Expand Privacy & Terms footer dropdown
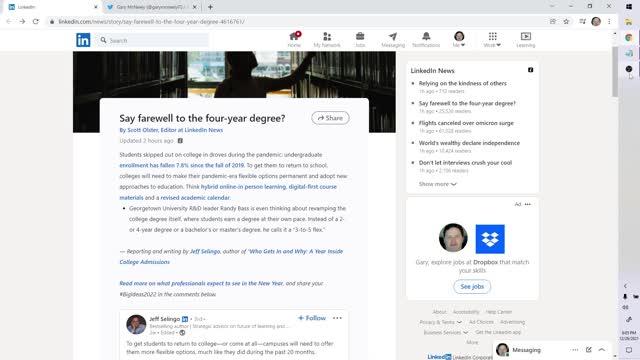The image size is (640, 360). point(441,322)
